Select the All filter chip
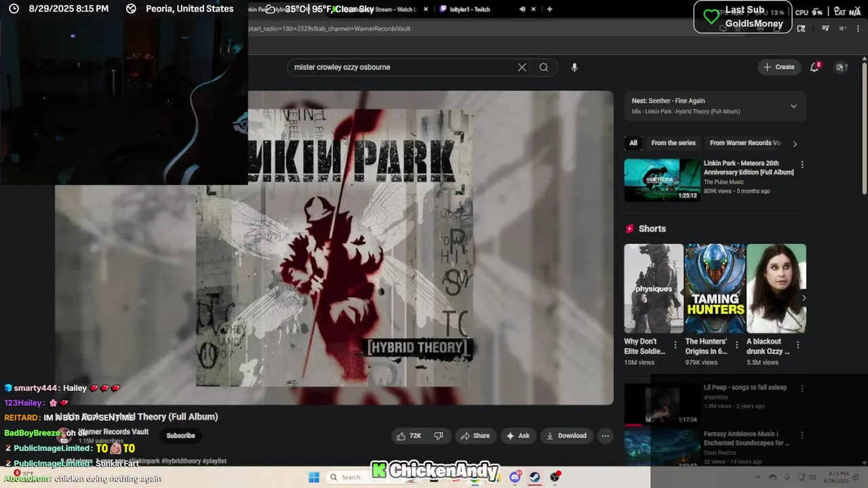The width and height of the screenshot is (868, 488). point(633,143)
